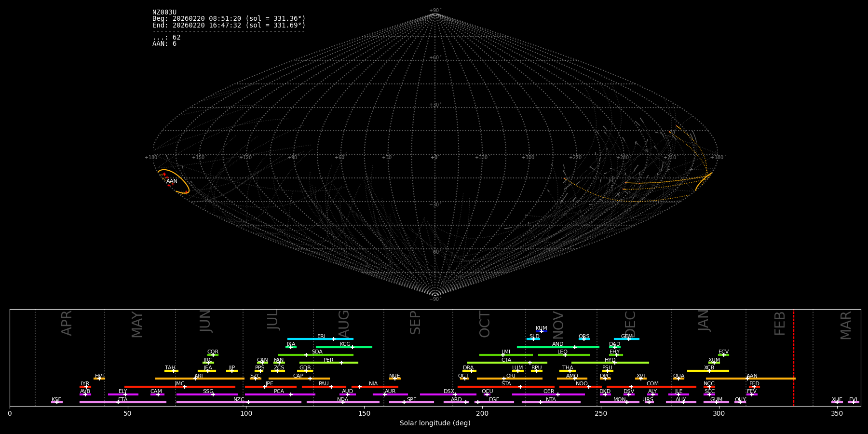Click the ETA shower label
This screenshot has height=434, width=868.
tap(123, 400)
